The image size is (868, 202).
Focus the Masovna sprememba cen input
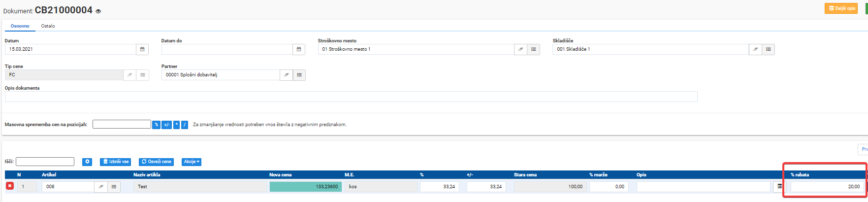click(122, 125)
